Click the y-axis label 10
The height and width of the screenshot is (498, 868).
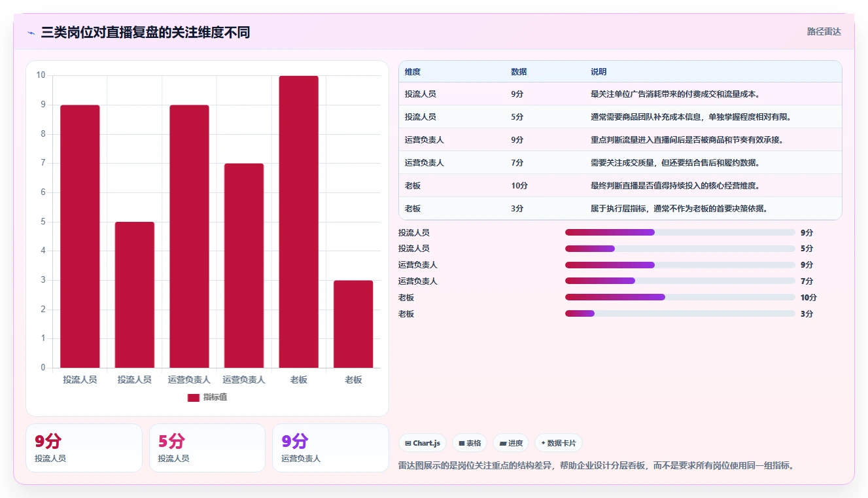[41, 75]
